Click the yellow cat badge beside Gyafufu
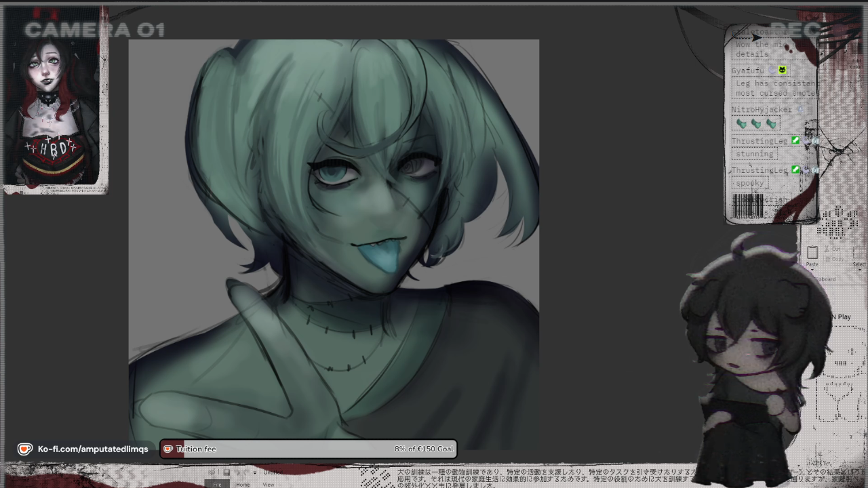This screenshot has height=488, width=868. (x=782, y=70)
